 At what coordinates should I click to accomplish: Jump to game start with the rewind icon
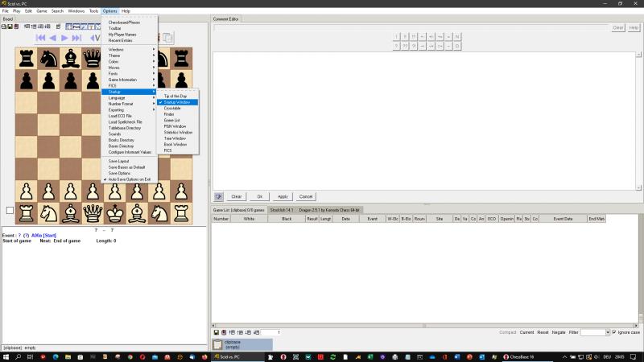pos(40,38)
